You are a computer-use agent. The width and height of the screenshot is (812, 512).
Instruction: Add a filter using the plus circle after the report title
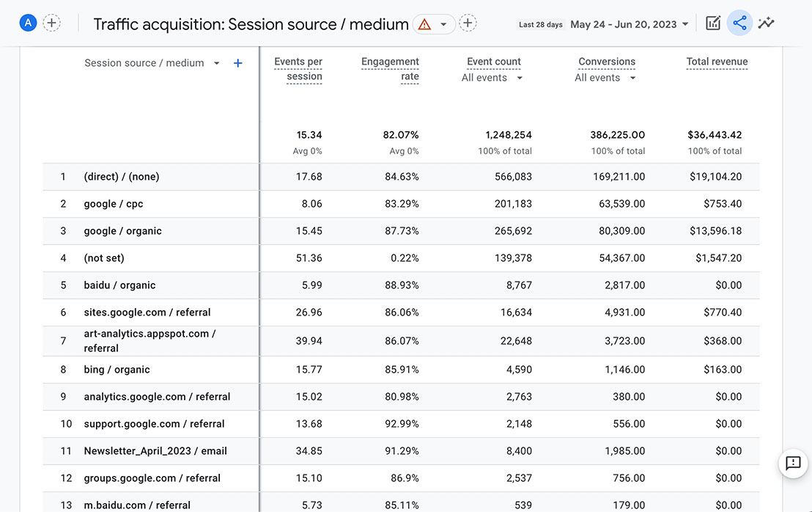click(x=468, y=23)
